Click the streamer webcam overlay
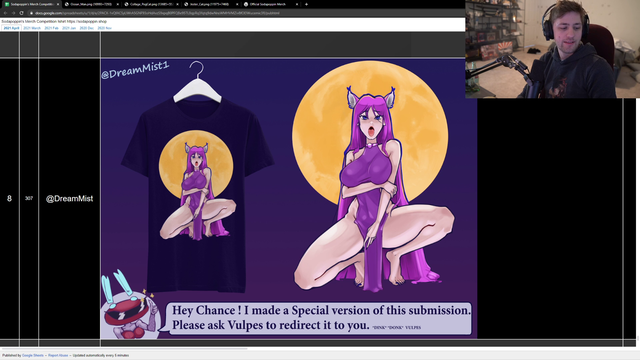640x360 pixels. [553, 49]
